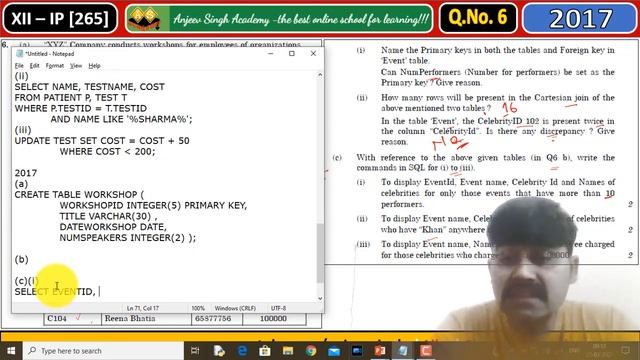Minimize the Notepad window

click(271, 53)
